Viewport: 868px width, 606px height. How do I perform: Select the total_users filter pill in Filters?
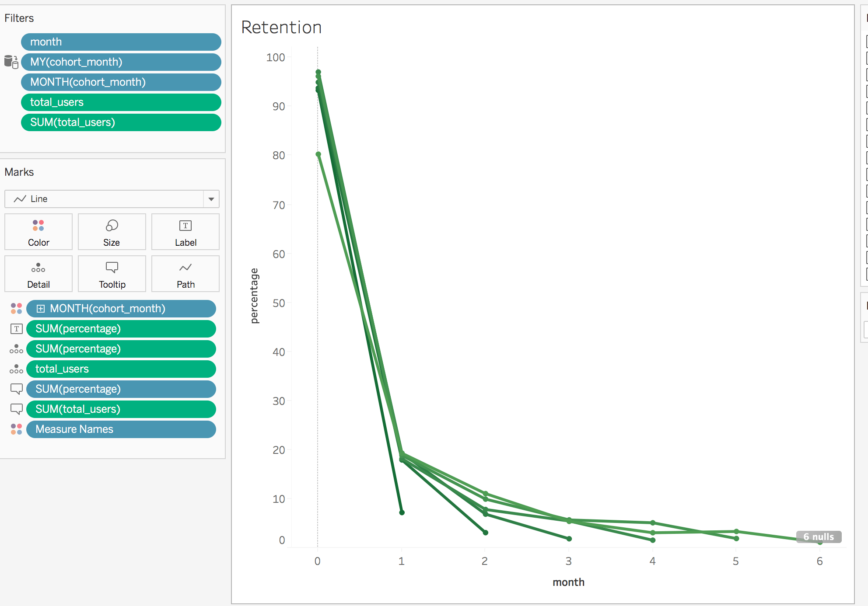tap(121, 102)
